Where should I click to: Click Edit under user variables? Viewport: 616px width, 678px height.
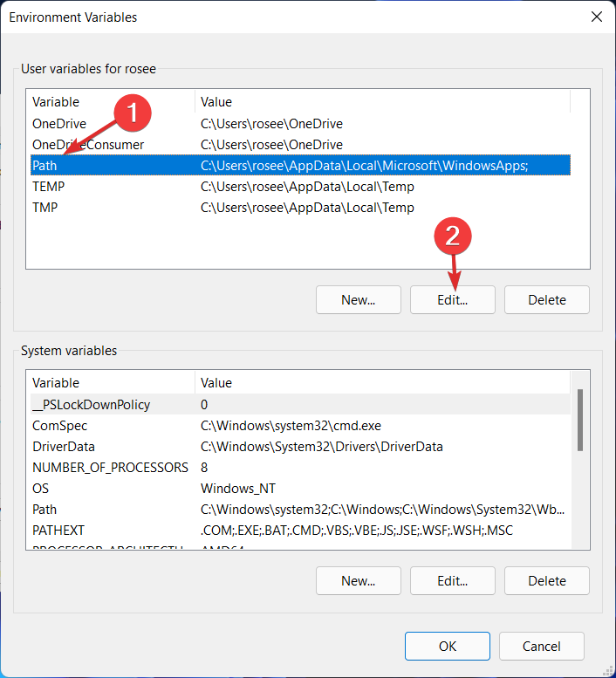point(452,299)
